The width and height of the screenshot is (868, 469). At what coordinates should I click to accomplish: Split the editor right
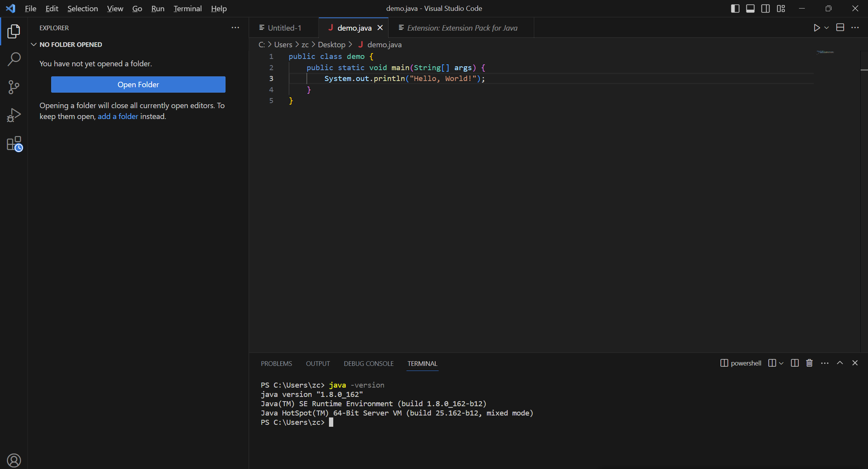click(x=840, y=28)
